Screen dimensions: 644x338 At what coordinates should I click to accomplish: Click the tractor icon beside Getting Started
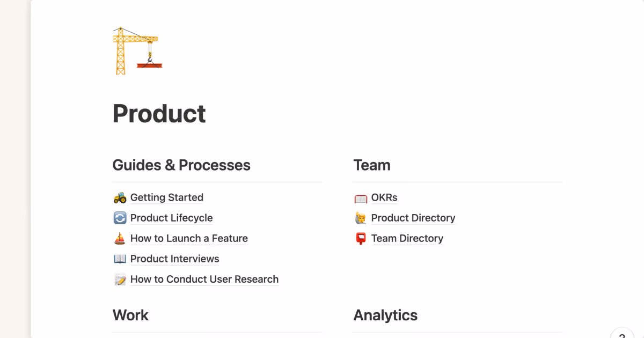pos(120,197)
